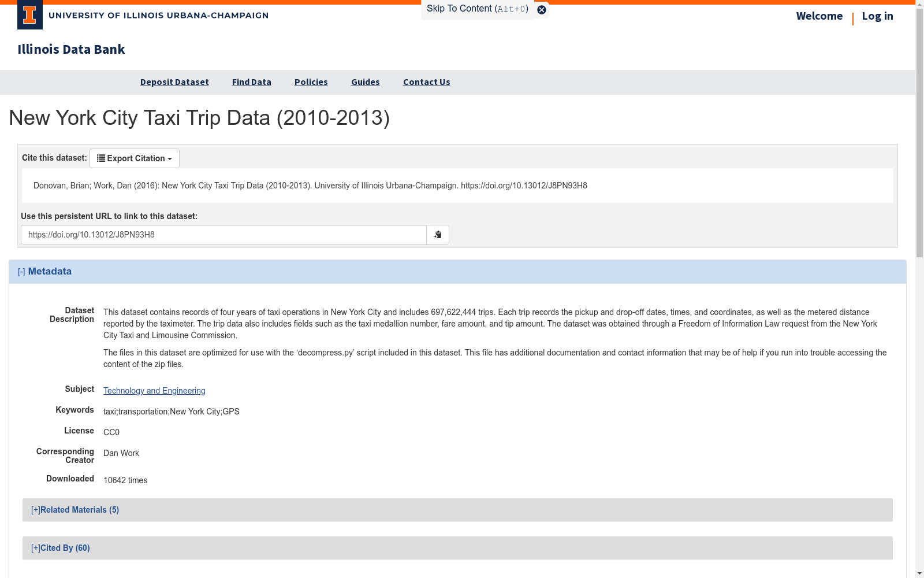Open the Technology and Engineering subject link
The height and width of the screenshot is (578, 924).
point(154,391)
